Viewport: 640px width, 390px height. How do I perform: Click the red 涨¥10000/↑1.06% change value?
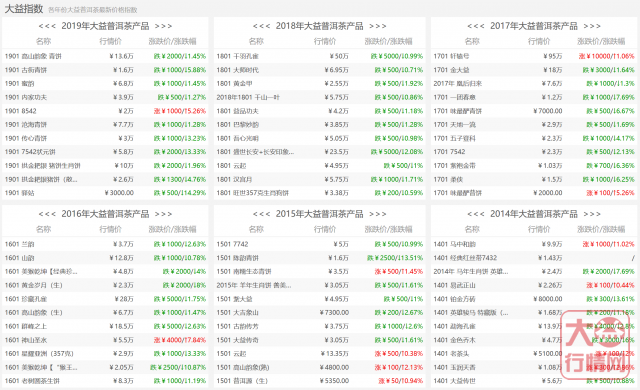(607, 56)
